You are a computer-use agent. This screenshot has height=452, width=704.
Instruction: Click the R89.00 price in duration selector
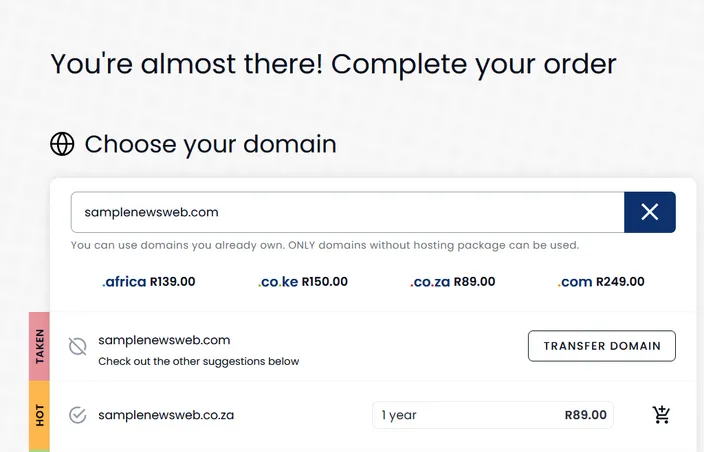[585, 415]
